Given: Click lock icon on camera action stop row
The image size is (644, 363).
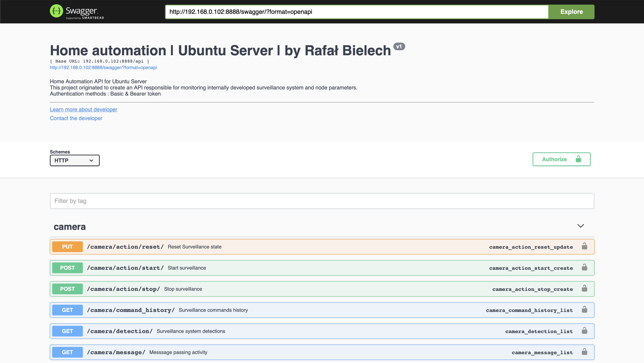Looking at the screenshot, I should pyautogui.click(x=585, y=288).
